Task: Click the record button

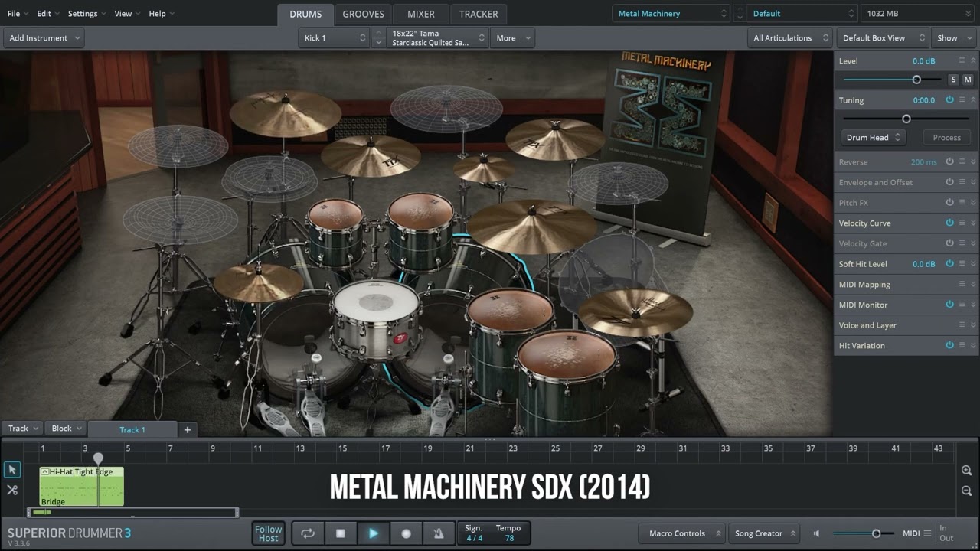Action: pos(407,533)
